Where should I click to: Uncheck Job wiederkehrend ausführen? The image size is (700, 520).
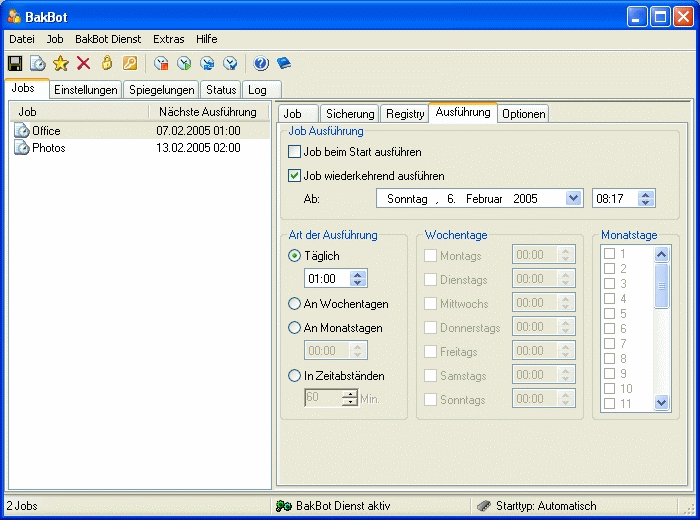click(294, 175)
